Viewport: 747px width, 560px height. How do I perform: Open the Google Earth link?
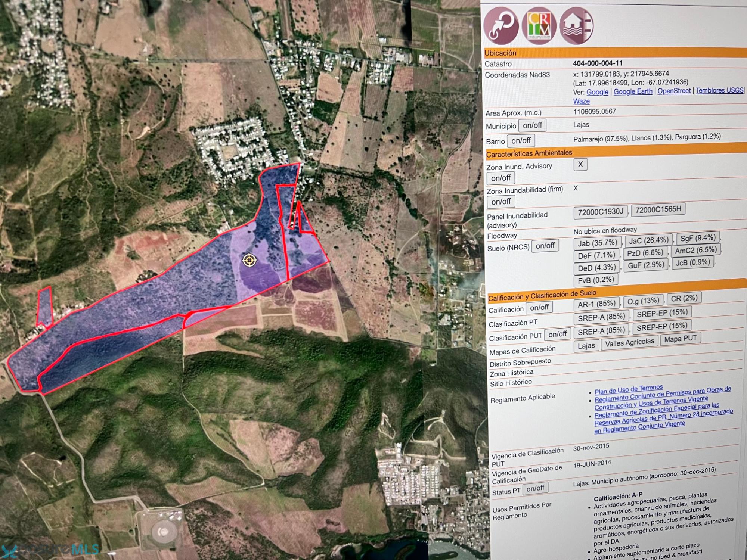(633, 91)
